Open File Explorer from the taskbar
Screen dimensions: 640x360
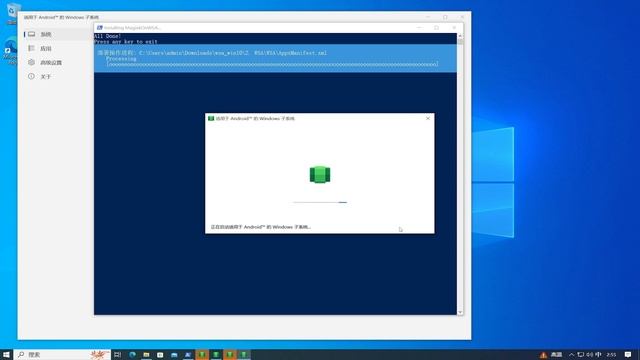click(146, 355)
